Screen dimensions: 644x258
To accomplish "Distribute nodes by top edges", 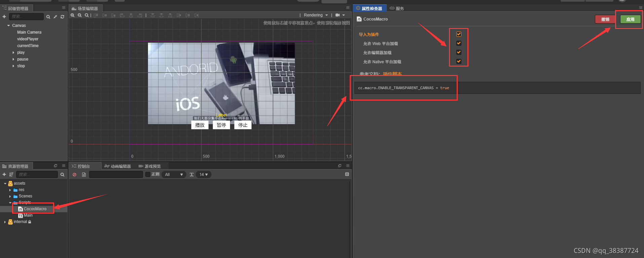I will click(153, 15).
